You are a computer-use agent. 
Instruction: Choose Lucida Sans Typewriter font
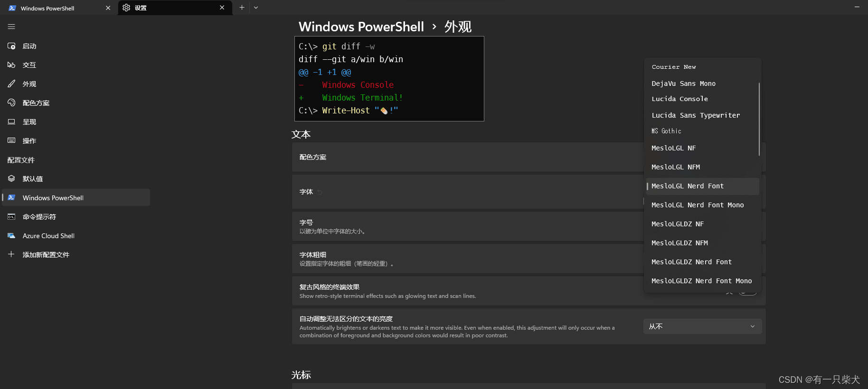[x=703, y=115]
